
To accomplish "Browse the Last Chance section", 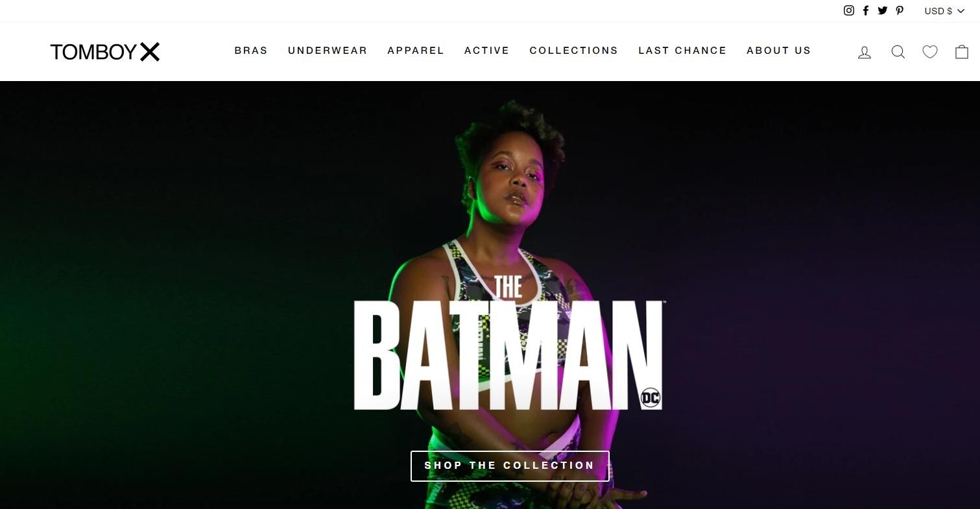I will [x=682, y=51].
